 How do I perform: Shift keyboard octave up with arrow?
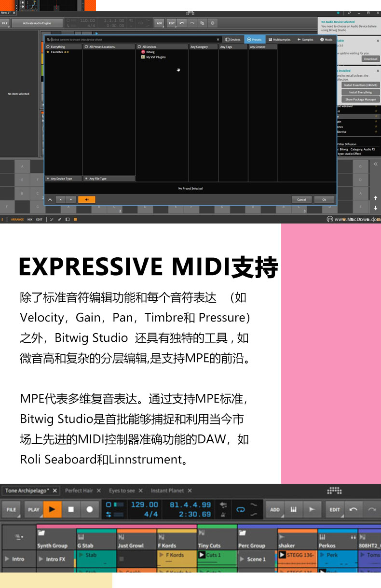pyautogui.click(x=376, y=198)
